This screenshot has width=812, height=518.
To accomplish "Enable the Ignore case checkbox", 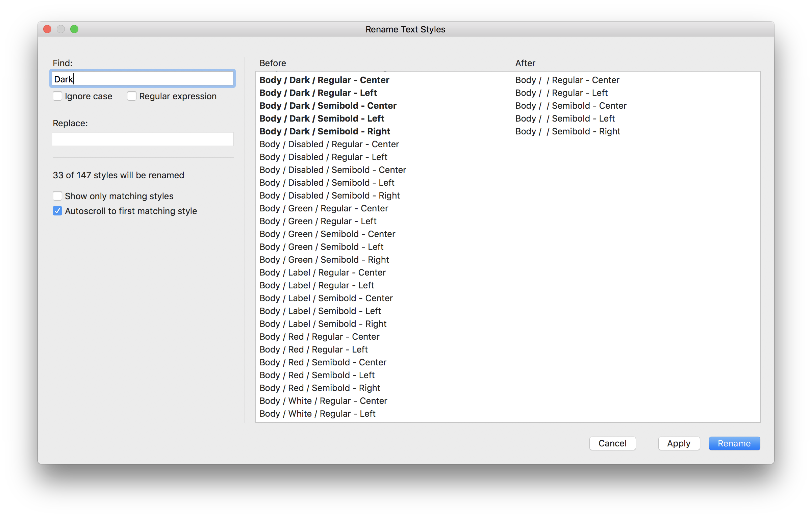I will [x=57, y=96].
